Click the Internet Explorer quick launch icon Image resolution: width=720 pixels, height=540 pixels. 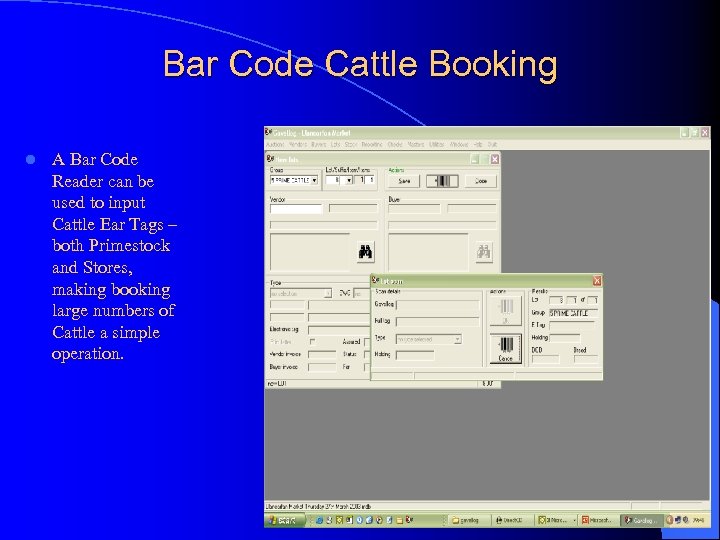pos(320,520)
